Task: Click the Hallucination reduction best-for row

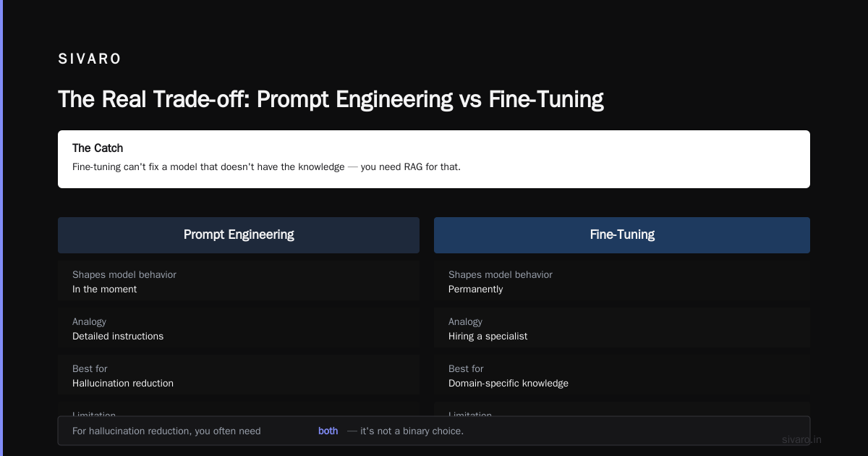Action: 239,375
